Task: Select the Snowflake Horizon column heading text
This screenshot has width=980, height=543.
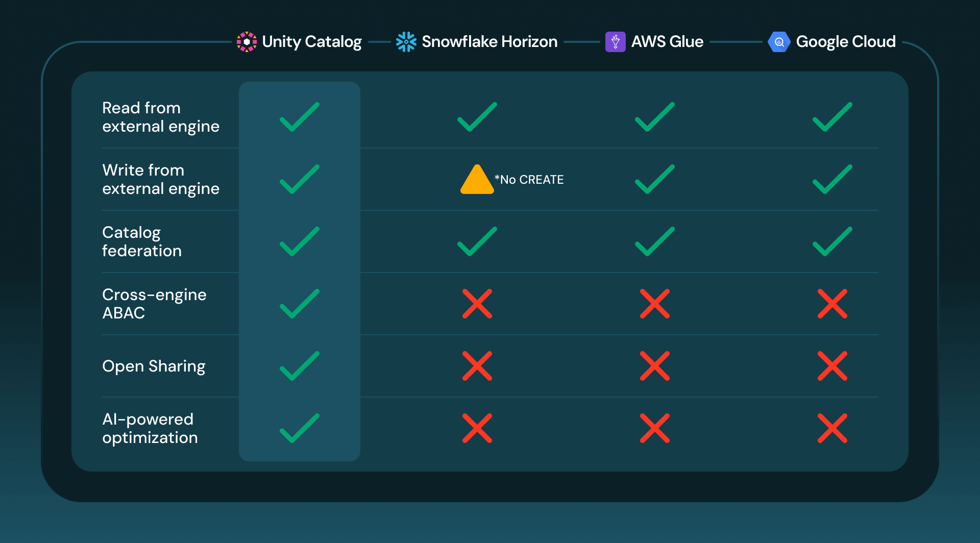Action: pos(489,42)
